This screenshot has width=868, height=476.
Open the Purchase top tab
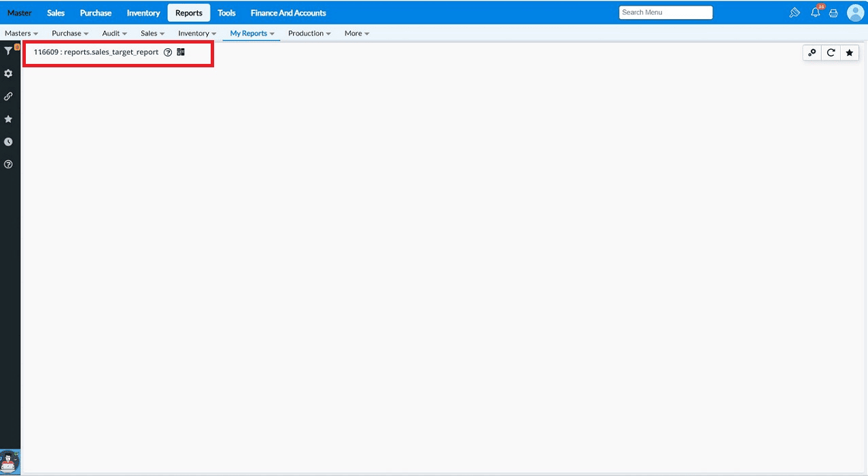[96, 13]
